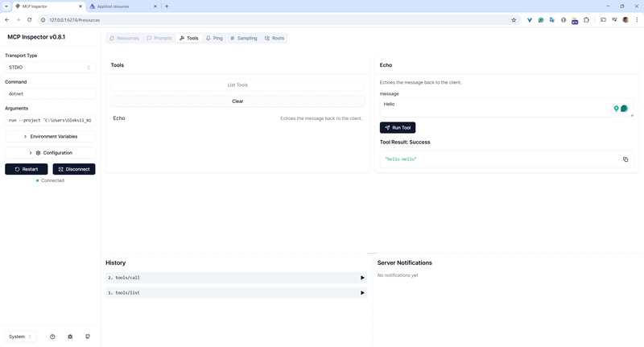Click the Clear button in Tools panel
Viewport: 644px width, 347px height.
click(x=237, y=101)
